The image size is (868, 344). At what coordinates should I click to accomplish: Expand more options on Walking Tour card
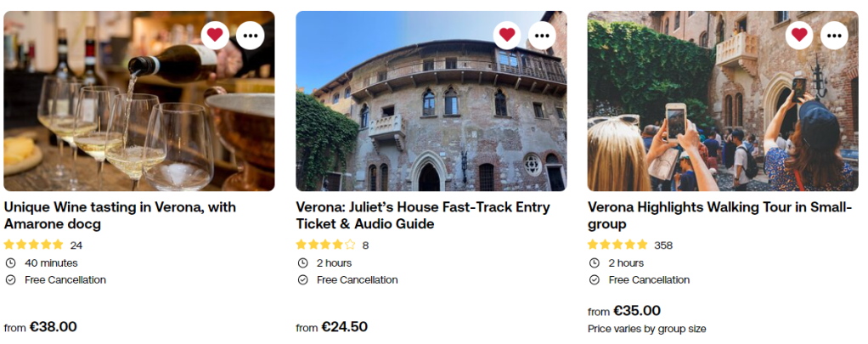[834, 35]
